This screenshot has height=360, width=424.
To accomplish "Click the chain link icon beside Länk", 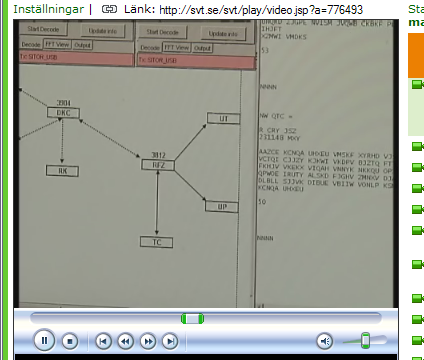I will 109,9.
